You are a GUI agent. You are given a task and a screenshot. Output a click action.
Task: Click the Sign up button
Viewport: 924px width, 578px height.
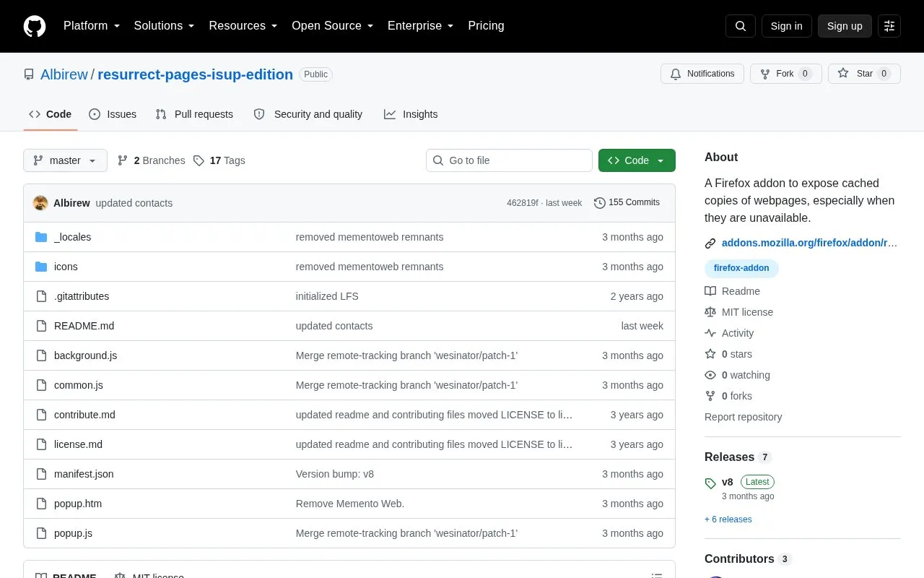845,26
